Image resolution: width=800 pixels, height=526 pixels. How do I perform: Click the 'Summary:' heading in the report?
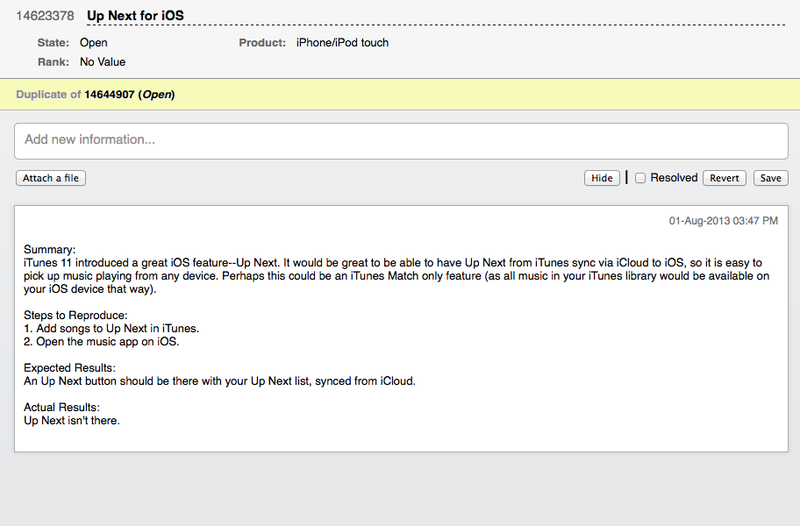[x=49, y=249]
